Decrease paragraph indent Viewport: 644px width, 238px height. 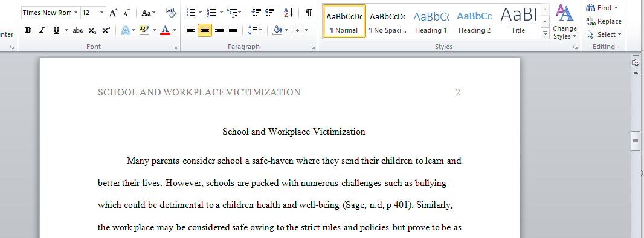[256, 13]
